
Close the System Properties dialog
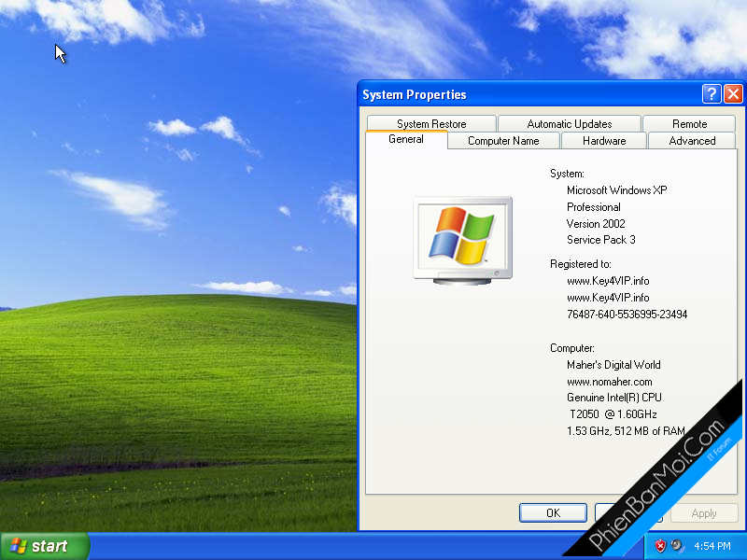pyautogui.click(x=733, y=94)
